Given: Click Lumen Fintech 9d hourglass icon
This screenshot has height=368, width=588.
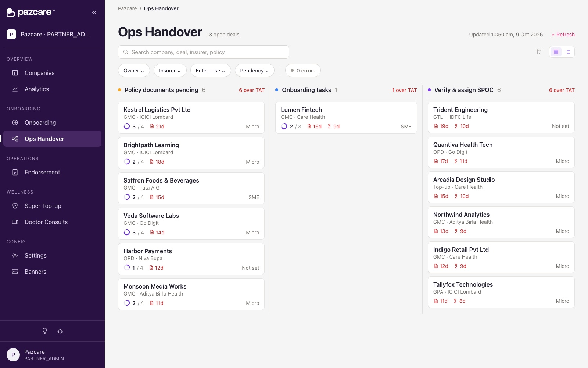Looking at the screenshot, I should (329, 126).
